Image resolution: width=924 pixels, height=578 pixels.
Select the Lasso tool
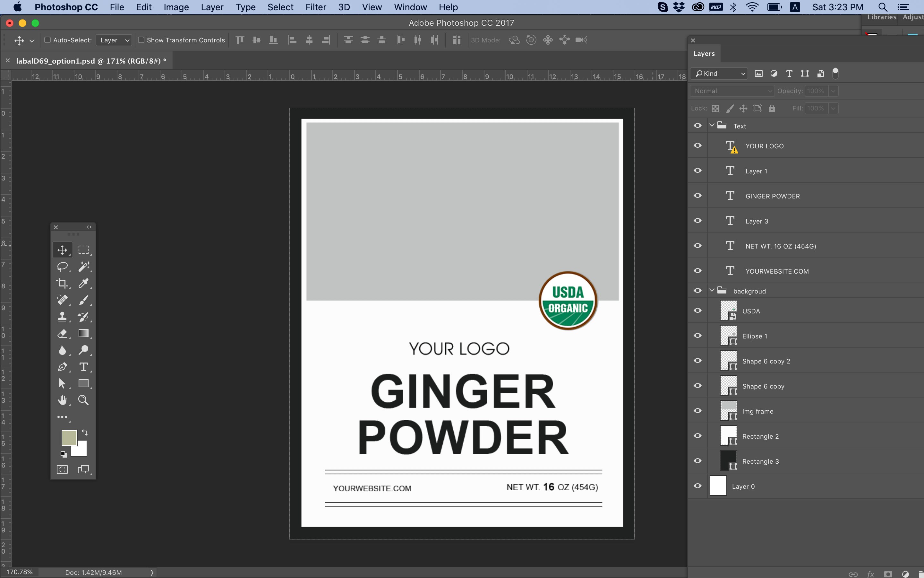coord(62,267)
